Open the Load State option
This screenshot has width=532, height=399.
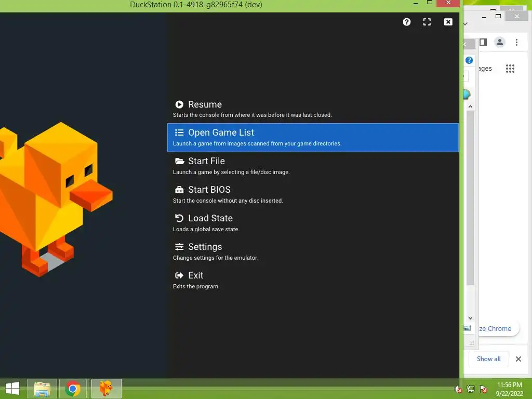(313, 223)
